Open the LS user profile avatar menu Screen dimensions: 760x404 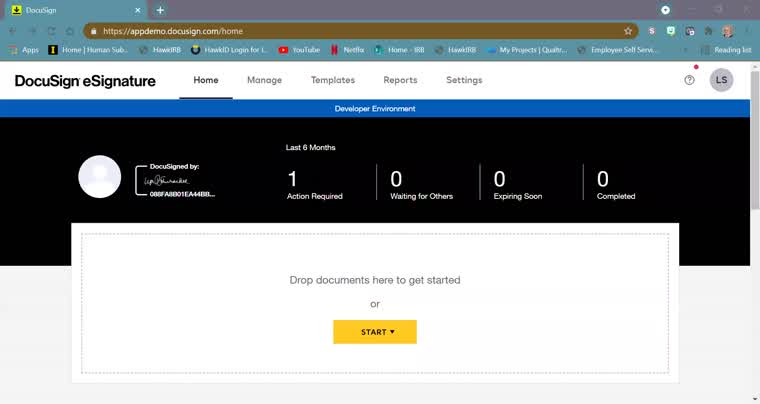pos(721,80)
